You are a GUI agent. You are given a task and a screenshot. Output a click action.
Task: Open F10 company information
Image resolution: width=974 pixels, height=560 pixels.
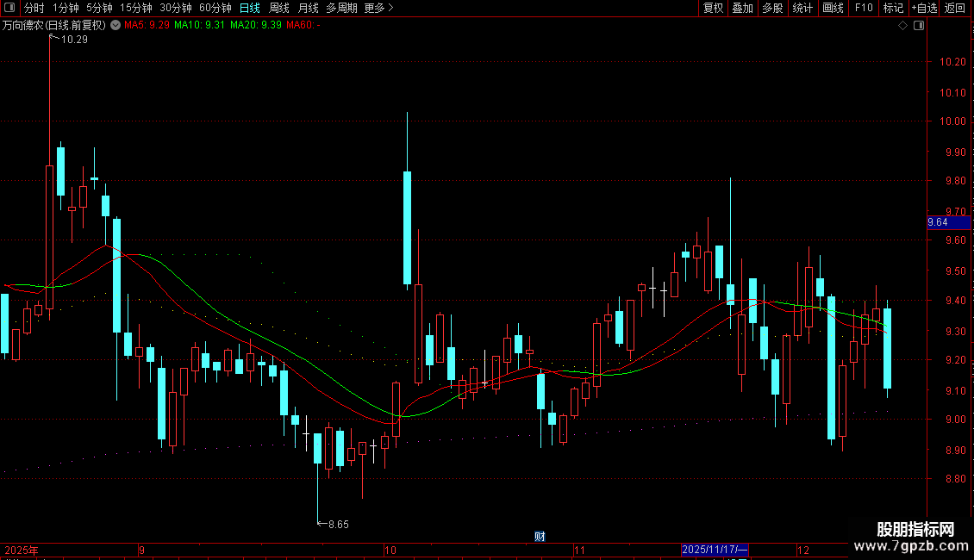pos(864,8)
